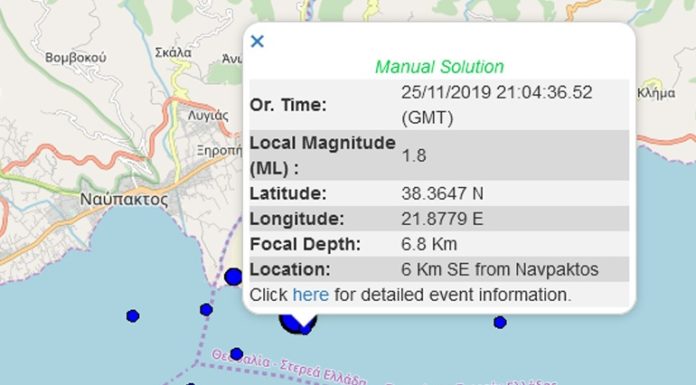This screenshot has width=696, height=385.
Task: Click the Ναύπακτος city label on the map
Action: tap(124, 199)
